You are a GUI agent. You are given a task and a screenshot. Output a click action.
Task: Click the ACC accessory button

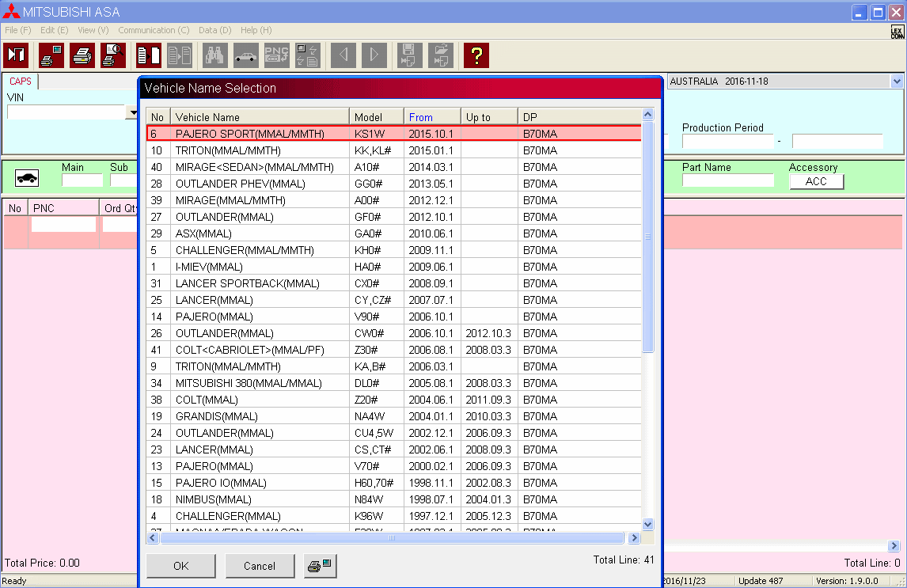click(x=816, y=181)
